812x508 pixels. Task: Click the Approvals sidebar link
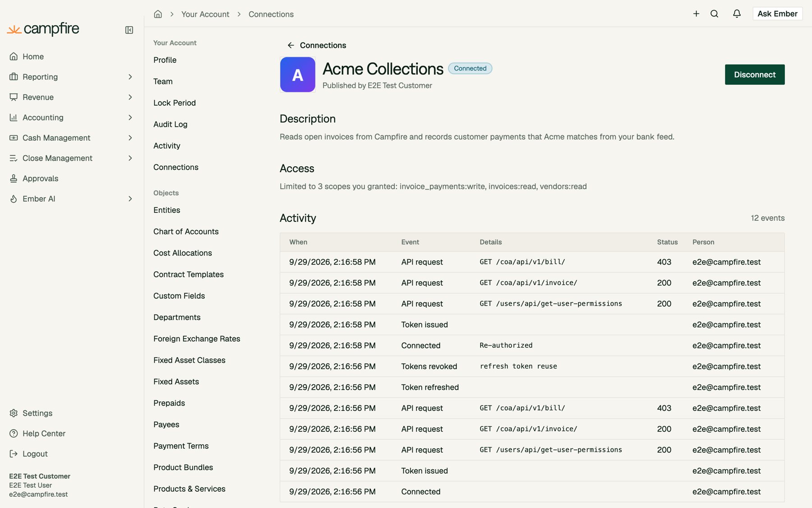[41, 178]
